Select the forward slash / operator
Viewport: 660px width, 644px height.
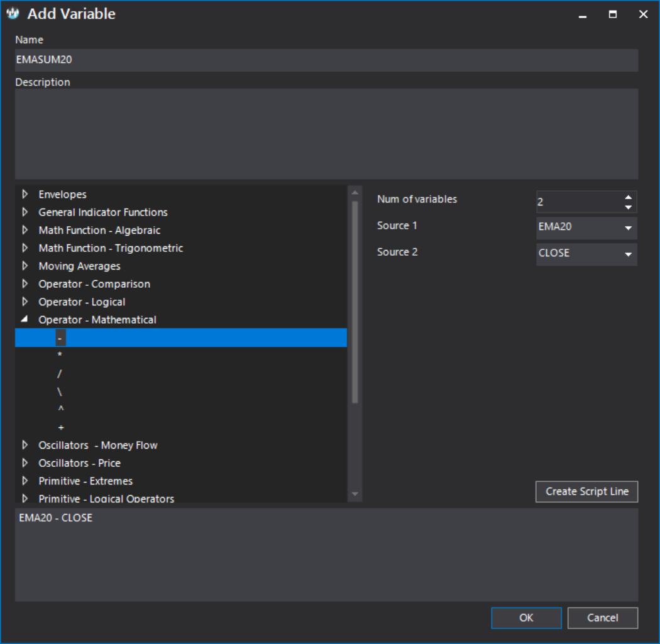60,374
